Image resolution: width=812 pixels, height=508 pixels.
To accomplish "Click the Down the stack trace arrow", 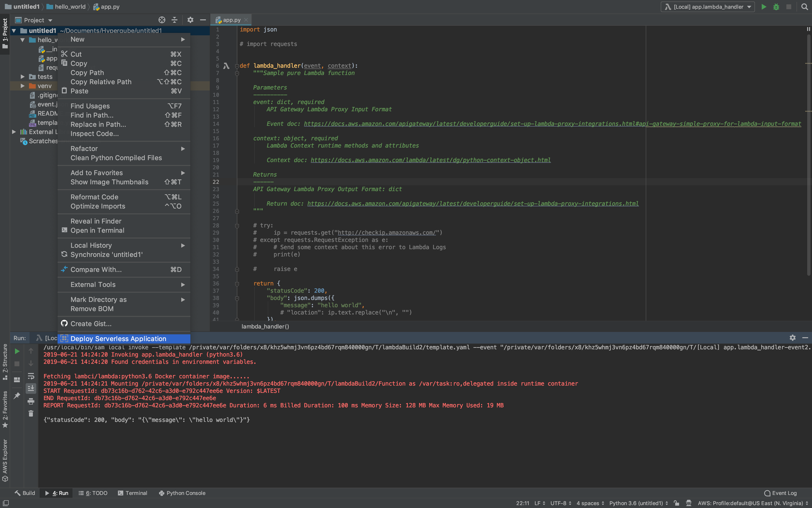I will click(x=31, y=363).
